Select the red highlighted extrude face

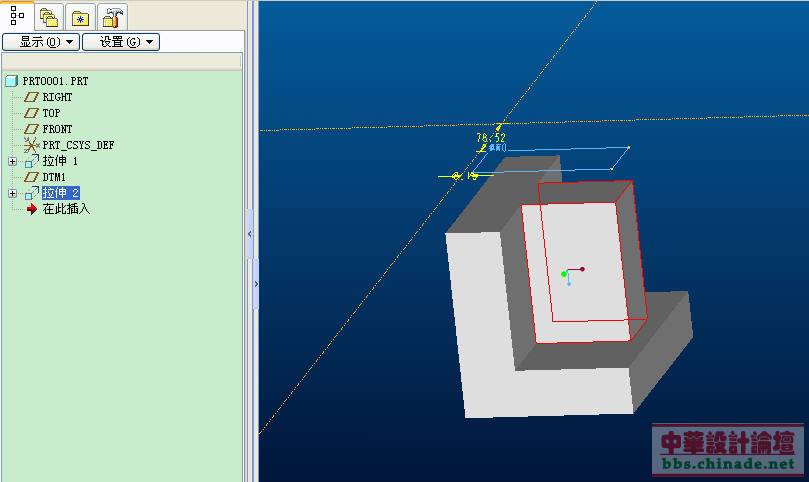pos(575,272)
